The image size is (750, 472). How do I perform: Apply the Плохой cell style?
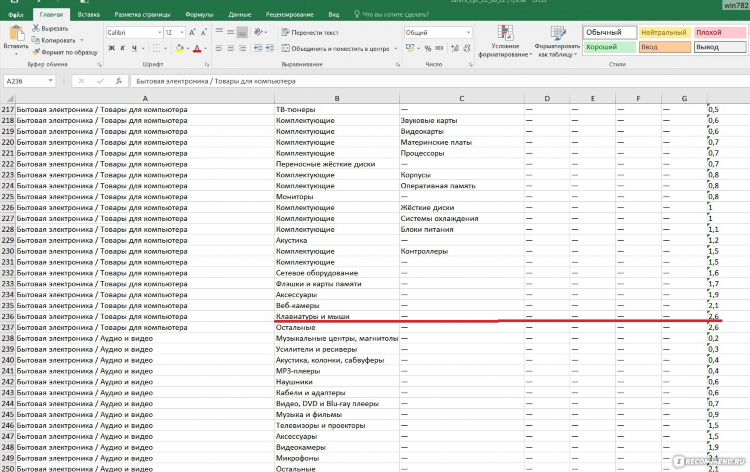(x=720, y=33)
